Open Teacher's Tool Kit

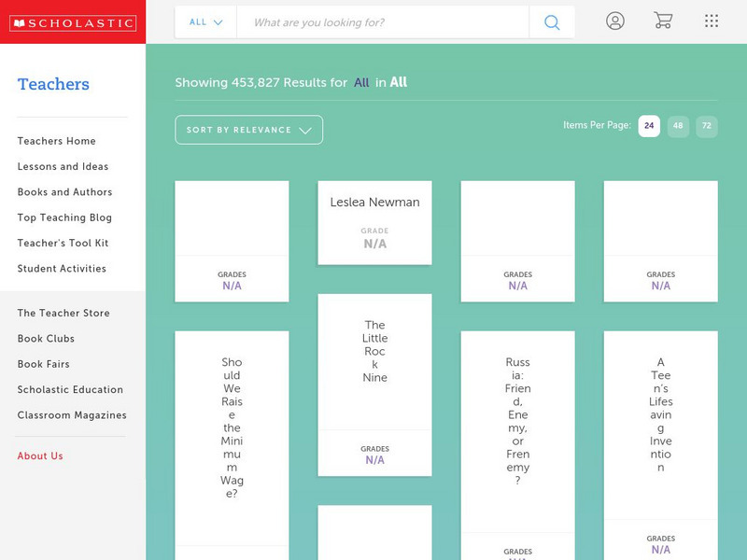tap(63, 243)
